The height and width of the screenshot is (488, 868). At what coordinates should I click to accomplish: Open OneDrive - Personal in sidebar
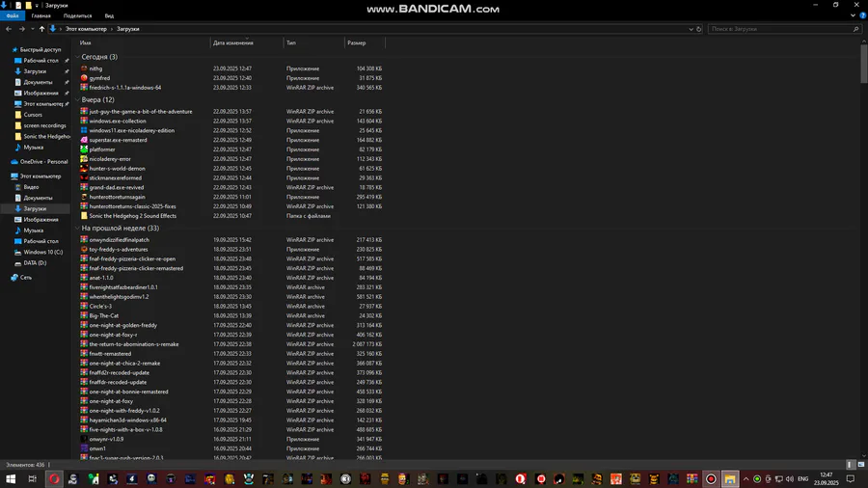coord(43,162)
